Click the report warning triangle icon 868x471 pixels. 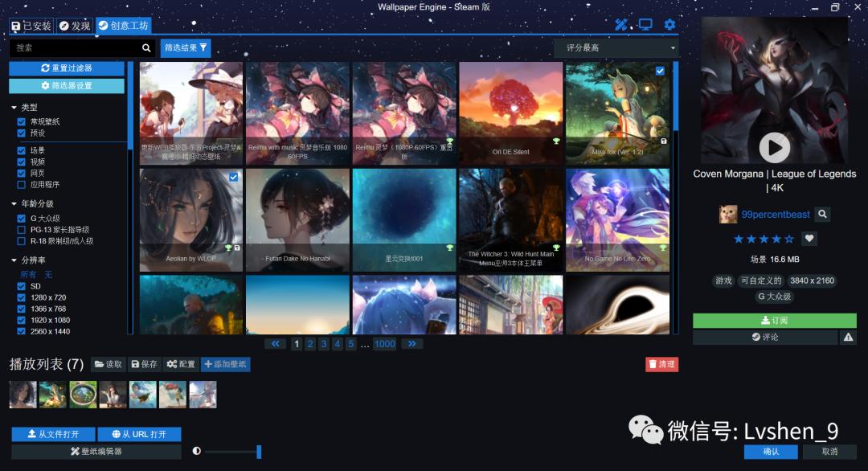[x=848, y=337]
